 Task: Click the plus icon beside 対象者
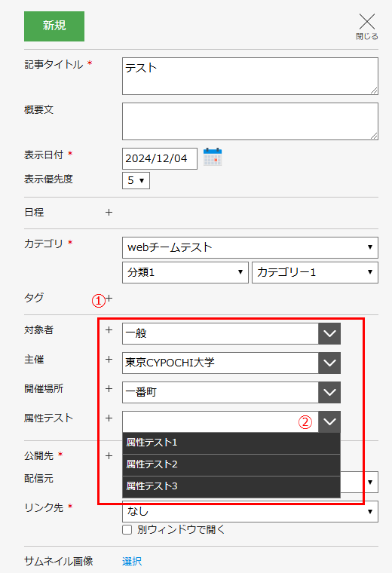pos(109,330)
